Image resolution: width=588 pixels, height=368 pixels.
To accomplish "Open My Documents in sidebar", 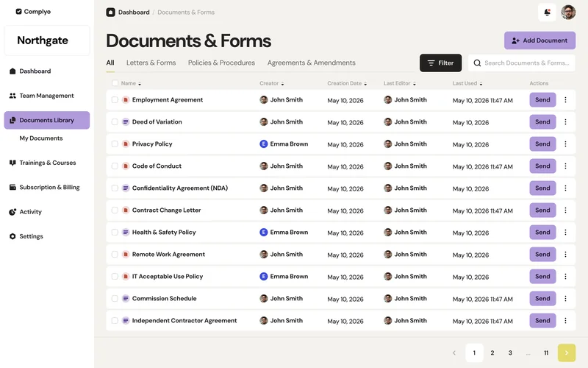I will click(x=41, y=138).
